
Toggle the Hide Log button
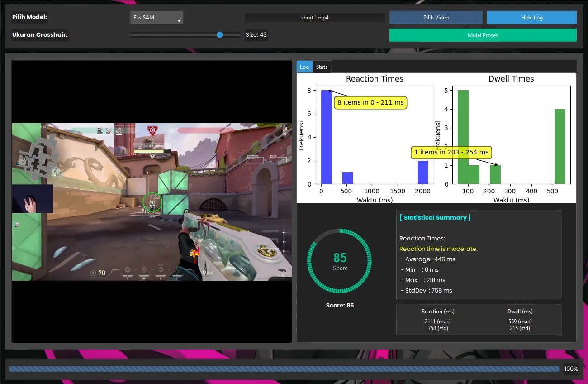(531, 18)
